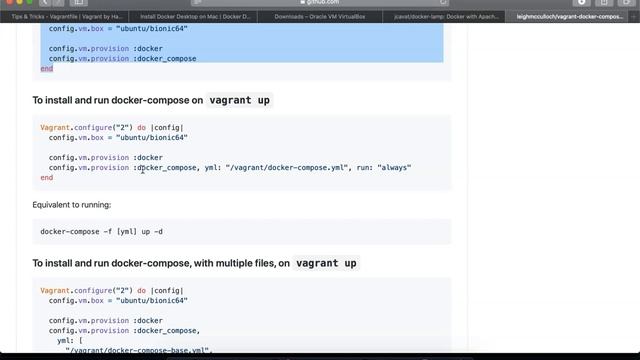The height and width of the screenshot is (360, 640).
Task: Click the Safari share button
Action: click(x=604, y=2)
